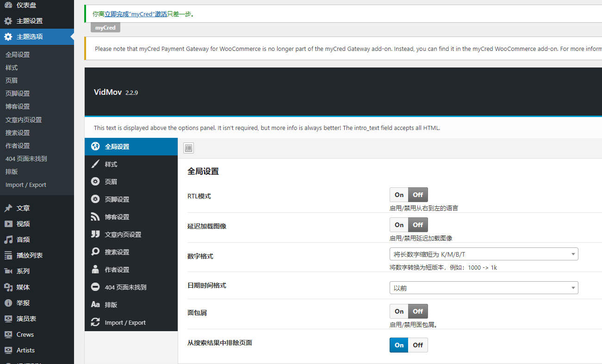Open 搜索设置 tab in options panel
Viewport: 602px width, 364px height.
coord(131,252)
